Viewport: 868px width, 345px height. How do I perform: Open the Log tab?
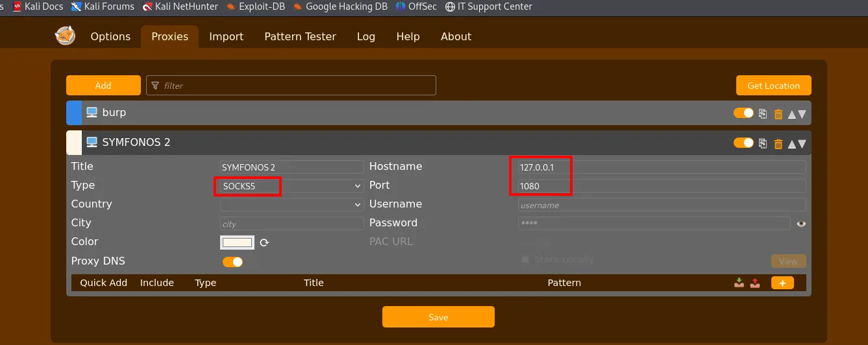[366, 36]
